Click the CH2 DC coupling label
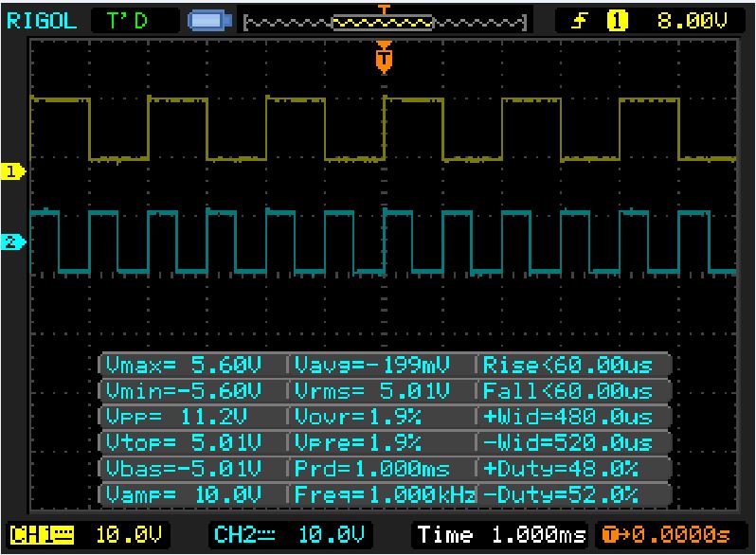756x555 pixels. (x=245, y=535)
